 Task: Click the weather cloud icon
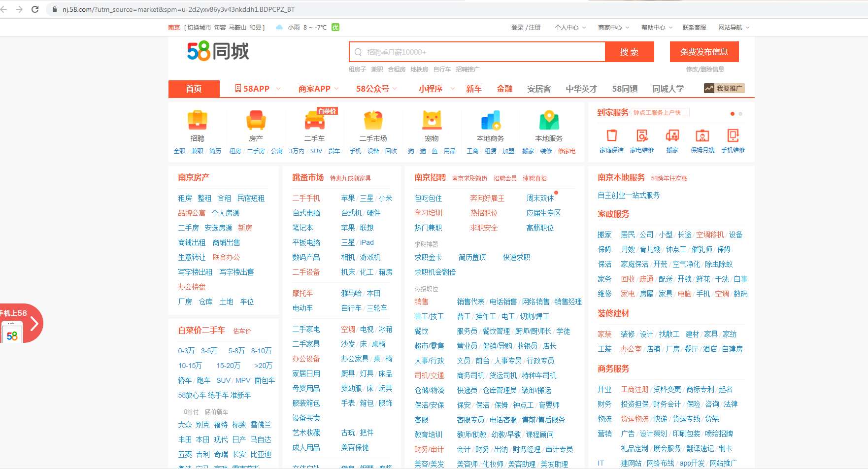point(279,28)
